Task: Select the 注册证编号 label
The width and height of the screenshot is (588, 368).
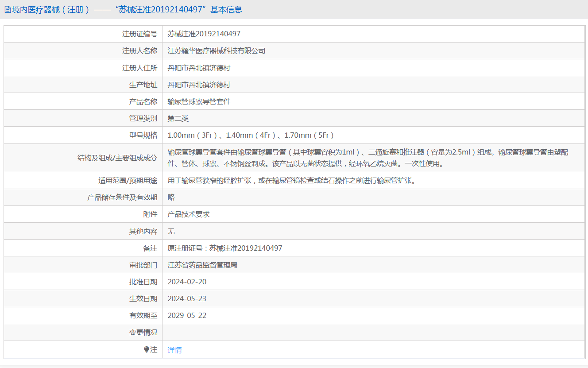Action: [140, 34]
